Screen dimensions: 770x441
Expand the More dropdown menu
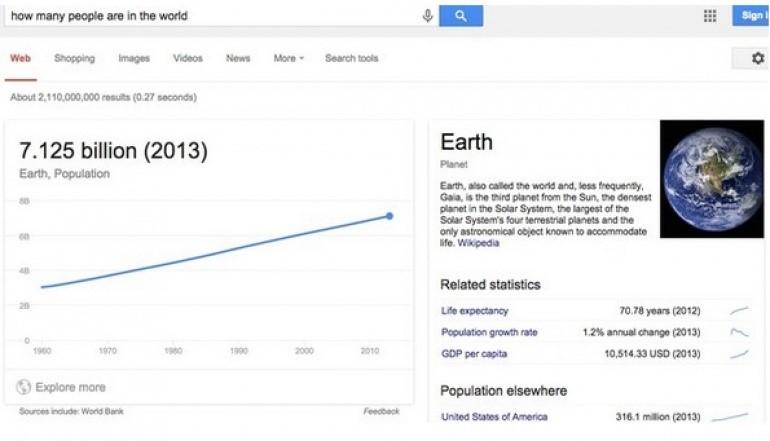[288, 59]
